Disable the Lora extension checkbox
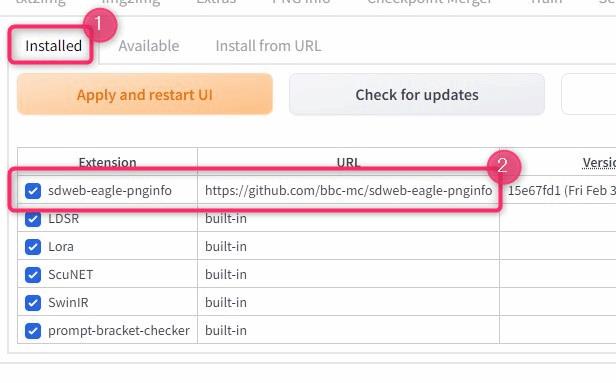616x383 pixels. tap(33, 247)
